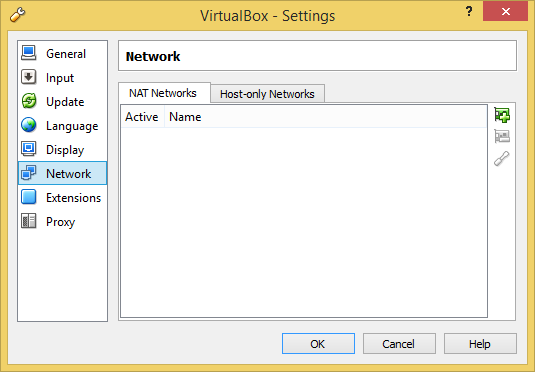Click the remove selected NAT network icon
Viewport: 535px width, 372px height.
coord(502,137)
